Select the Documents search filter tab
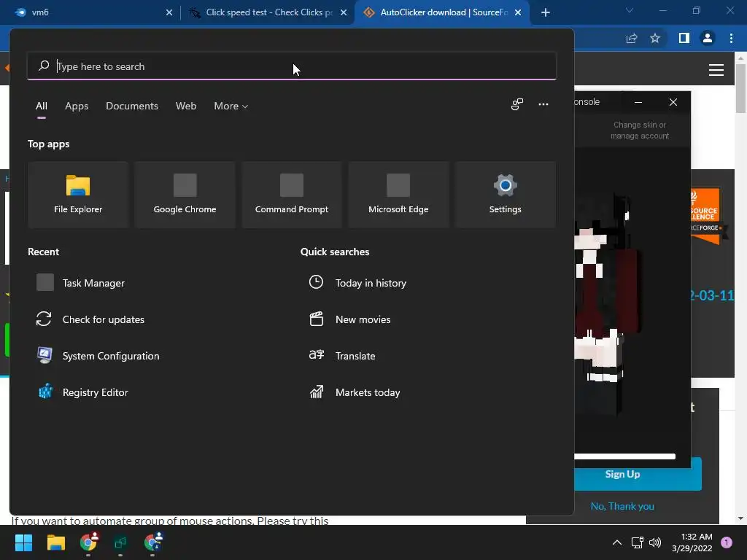Image resolution: width=747 pixels, height=560 pixels. [x=132, y=106]
